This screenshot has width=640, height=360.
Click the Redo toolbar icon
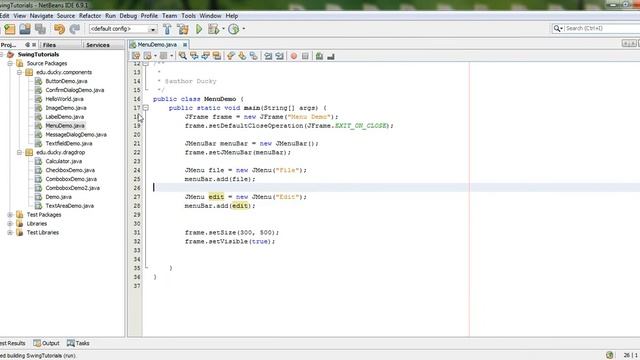pyautogui.click(x=75, y=29)
